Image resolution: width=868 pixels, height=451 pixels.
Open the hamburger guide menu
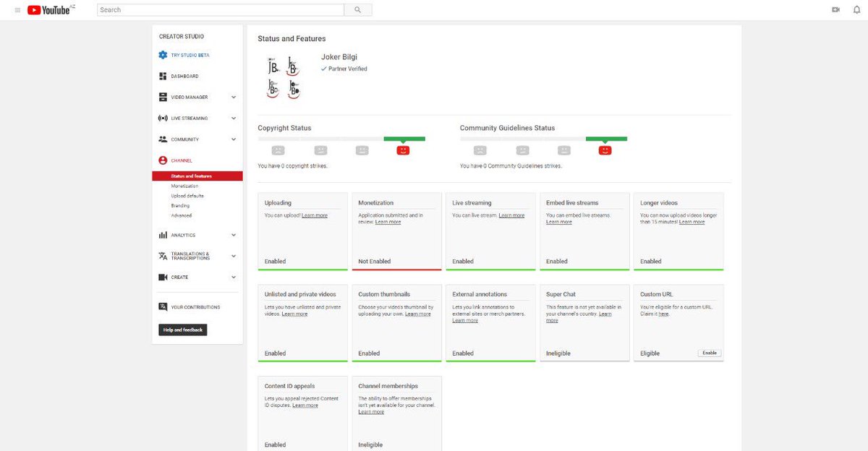[x=17, y=10]
